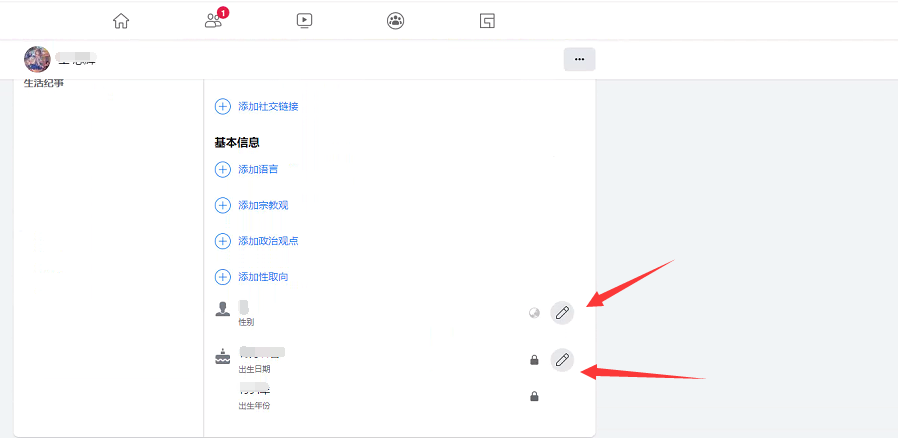Screen dimensions: 898x438
Task: Click the plus icon beside 添加性取向
Action: pos(223,277)
